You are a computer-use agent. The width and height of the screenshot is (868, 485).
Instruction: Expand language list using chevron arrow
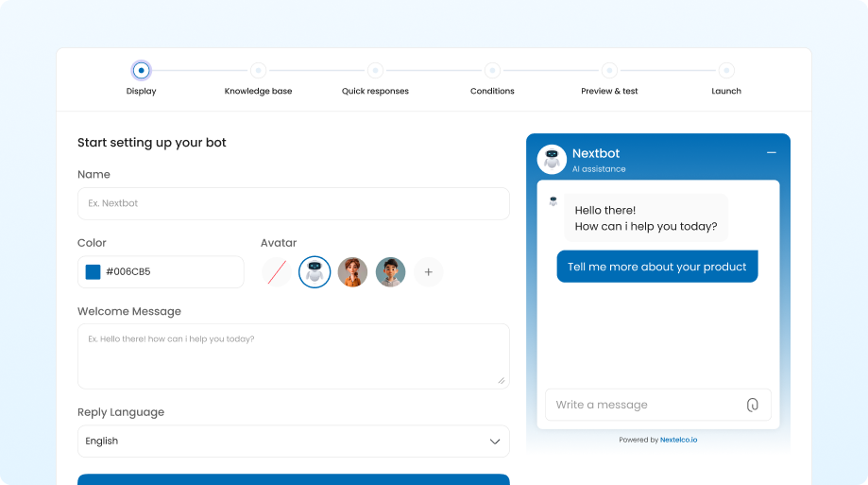[x=495, y=442]
